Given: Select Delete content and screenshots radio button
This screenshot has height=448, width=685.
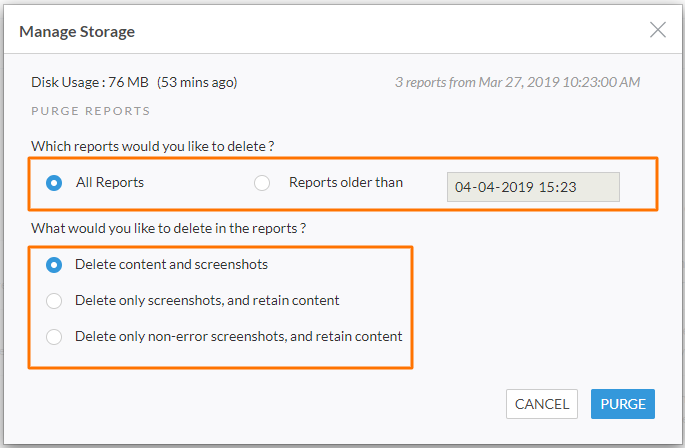Looking at the screenshot, I should coord(54,265).
